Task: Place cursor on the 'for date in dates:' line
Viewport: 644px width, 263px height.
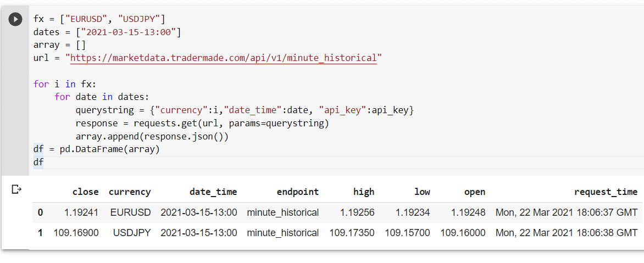Action: click(103, 97)
